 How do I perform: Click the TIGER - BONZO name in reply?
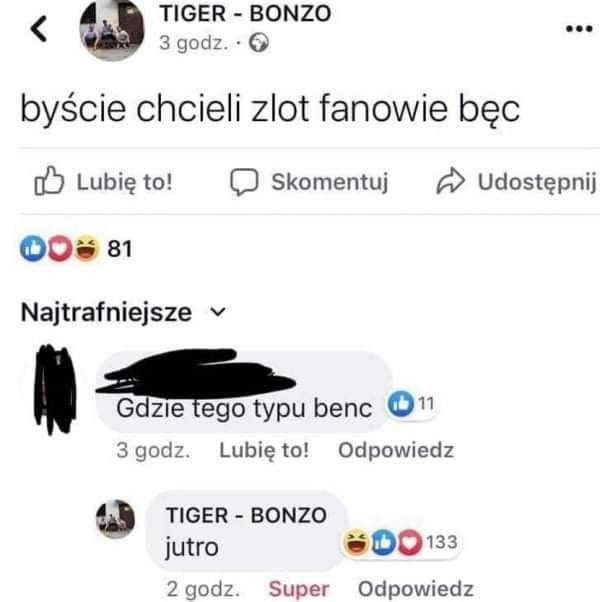pyautogui.click(x=245, y=515)
